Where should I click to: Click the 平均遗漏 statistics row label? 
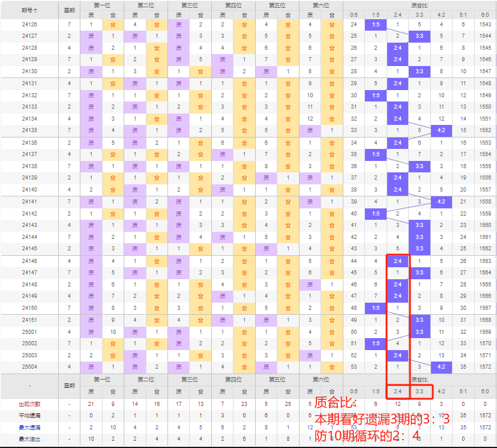coord(29,416)
